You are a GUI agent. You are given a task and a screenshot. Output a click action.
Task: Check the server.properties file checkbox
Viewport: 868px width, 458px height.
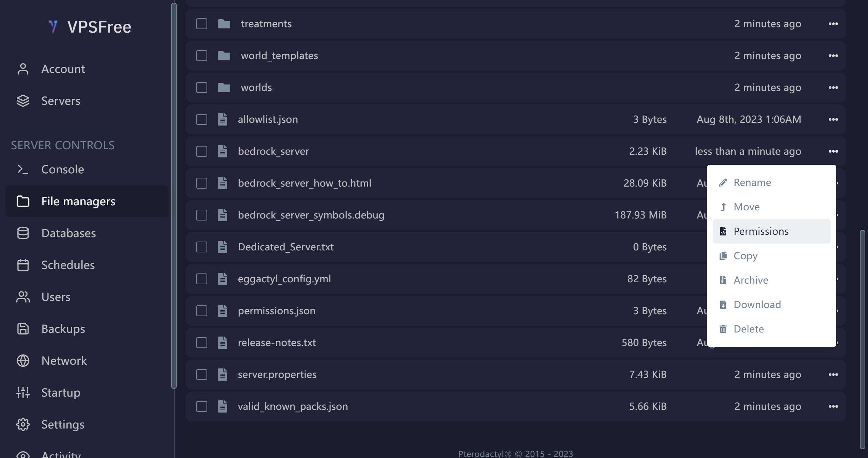pos(202,375)
